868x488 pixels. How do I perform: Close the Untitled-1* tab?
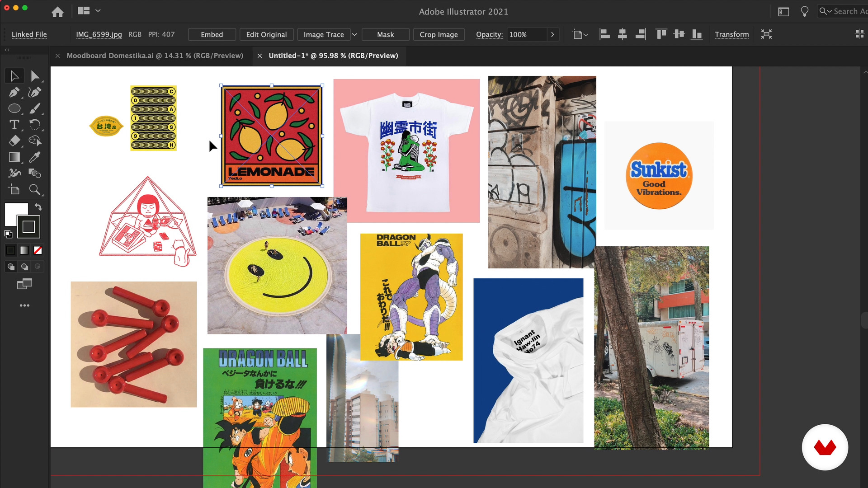point(259,56)
